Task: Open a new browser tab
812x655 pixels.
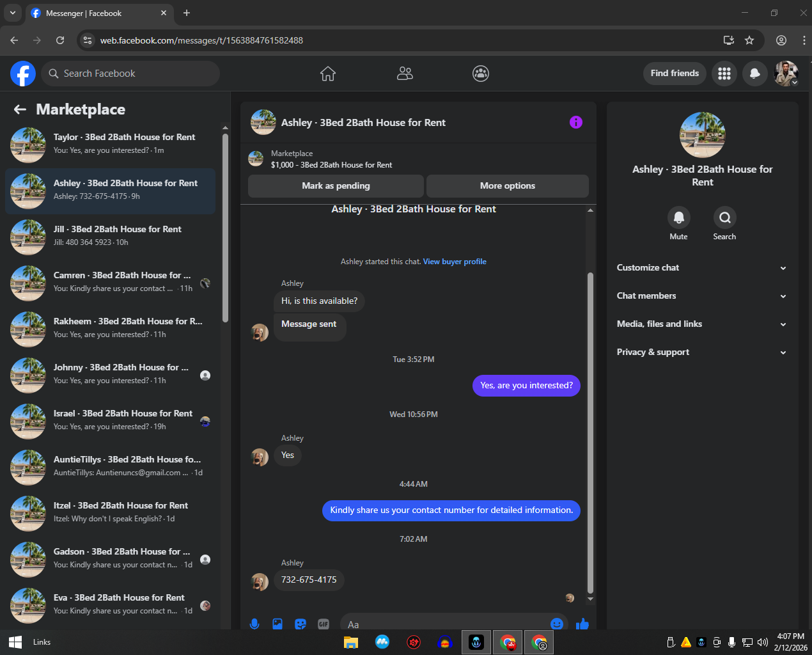Action: click(187, 13)
